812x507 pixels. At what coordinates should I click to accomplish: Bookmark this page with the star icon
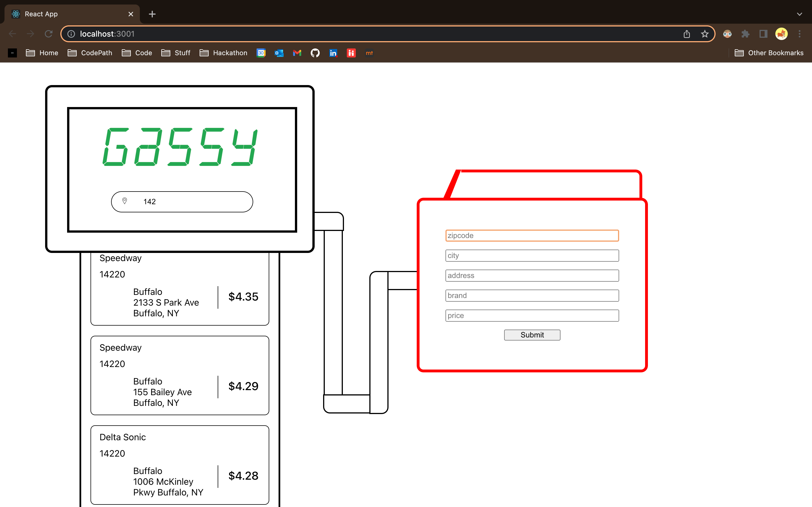pos(705,34)
